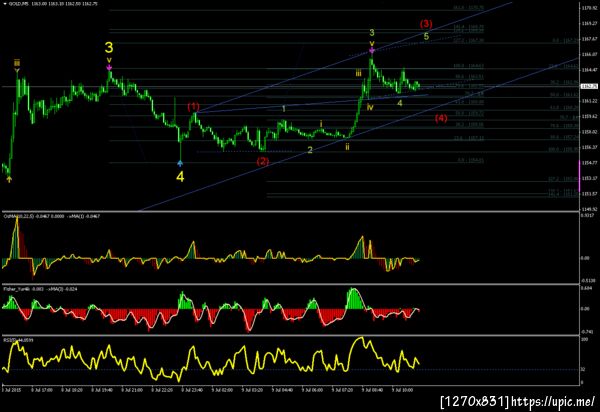Click the magenta arrow marker under large 3
The width and height of the screenshot is (600, 412).
(109, 68)
